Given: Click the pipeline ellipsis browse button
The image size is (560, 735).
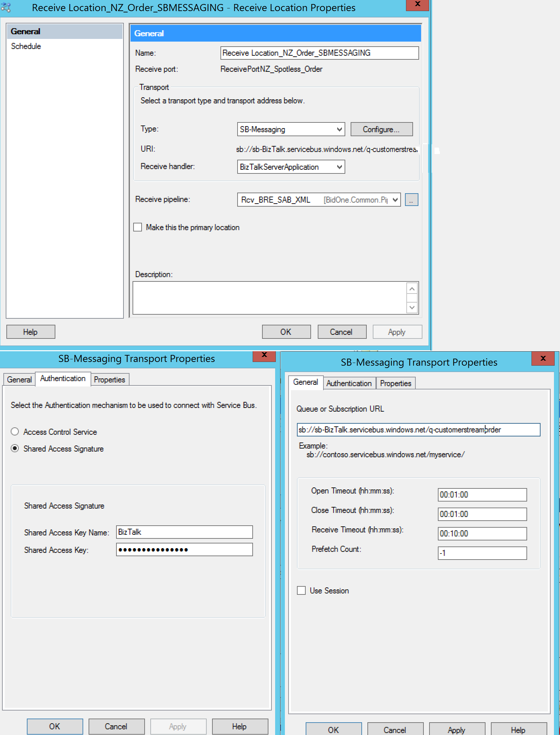Looking at the screenshot, I should [x=411, y=200].
